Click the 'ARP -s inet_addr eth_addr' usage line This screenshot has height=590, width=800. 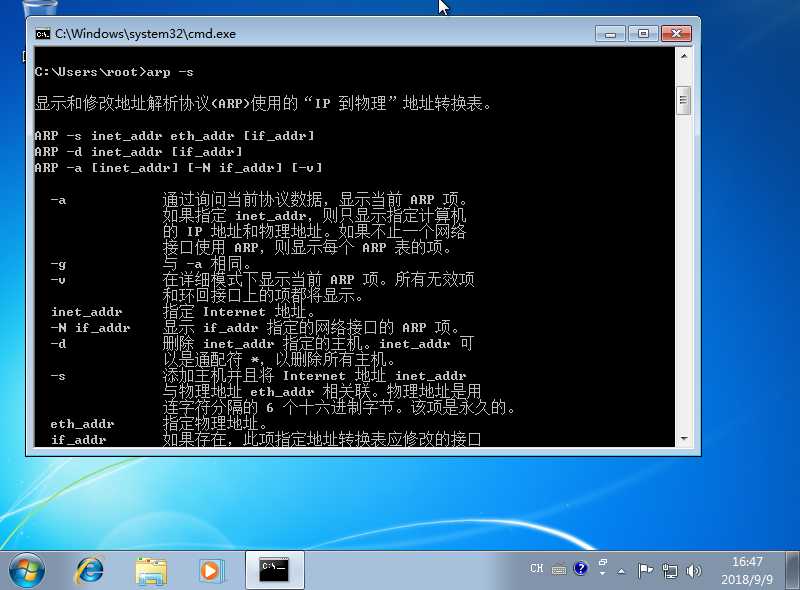coord(174,136)
